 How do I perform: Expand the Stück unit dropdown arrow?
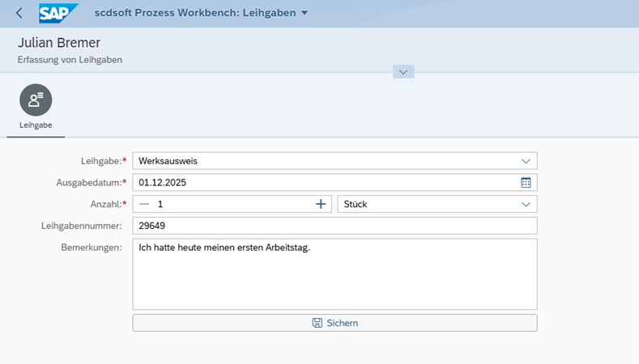tap(526, 205)
